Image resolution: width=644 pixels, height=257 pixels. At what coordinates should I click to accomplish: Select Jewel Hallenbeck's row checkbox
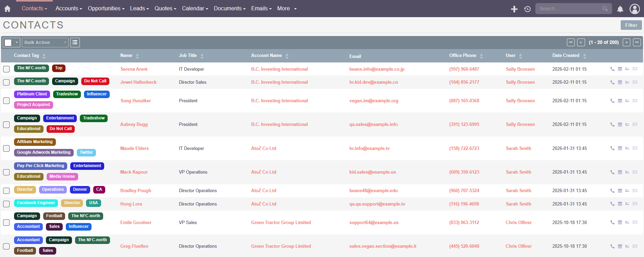[x=6, y=82]
